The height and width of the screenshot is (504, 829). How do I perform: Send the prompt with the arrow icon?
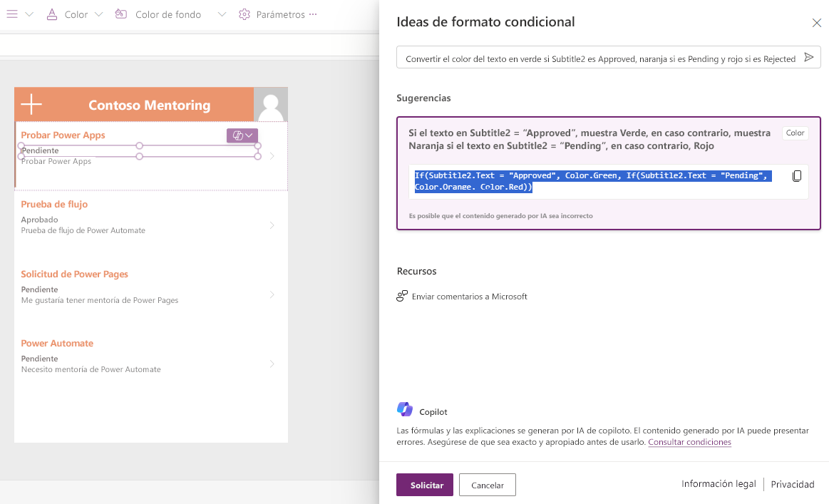(809, 57)
